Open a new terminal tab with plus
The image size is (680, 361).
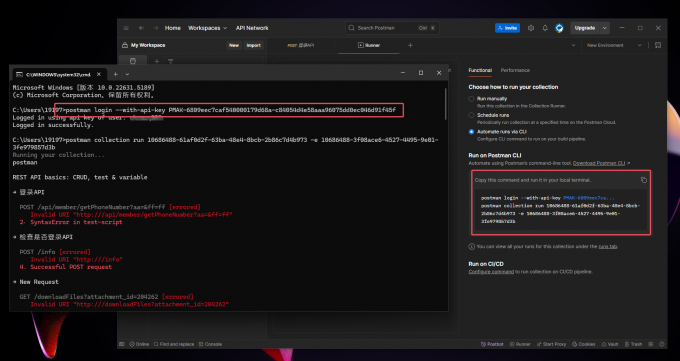(115, 74)
